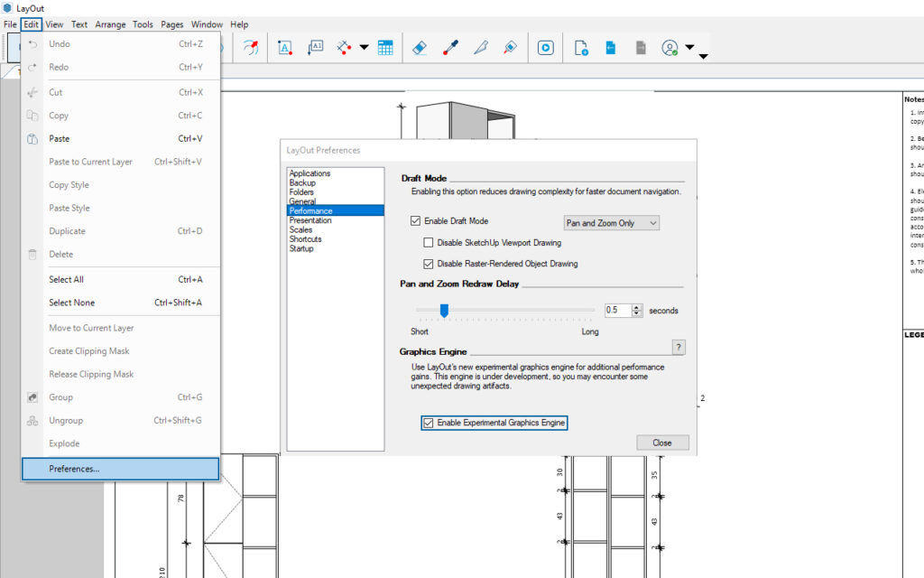
Task: Click the Graphics Engine help button
Action: 679,348
